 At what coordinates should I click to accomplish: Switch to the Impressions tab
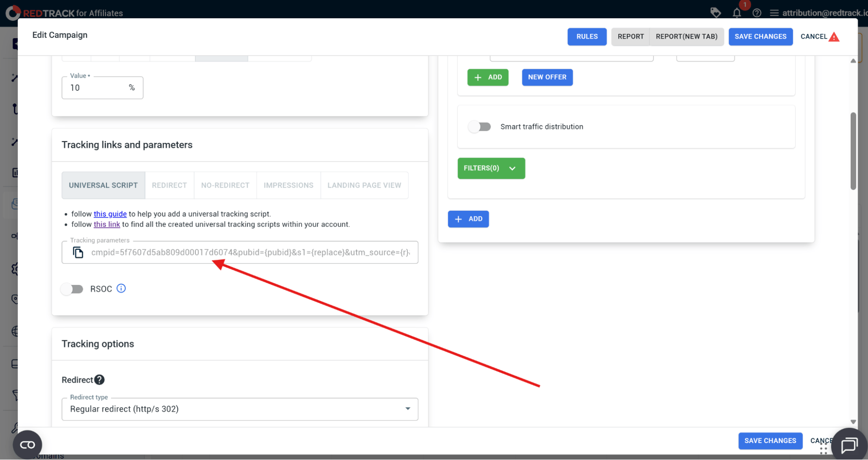[x=288, y=185]
